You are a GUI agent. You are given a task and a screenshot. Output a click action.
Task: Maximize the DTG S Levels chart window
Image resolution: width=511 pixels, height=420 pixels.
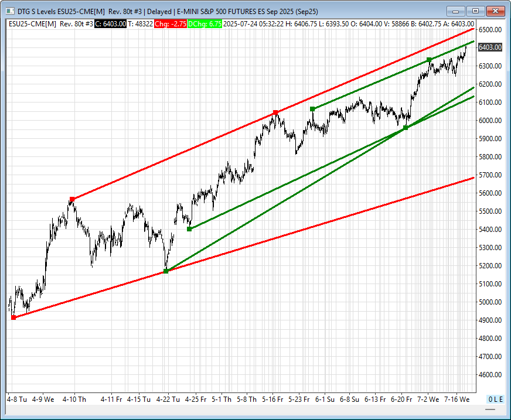[475, 11]
